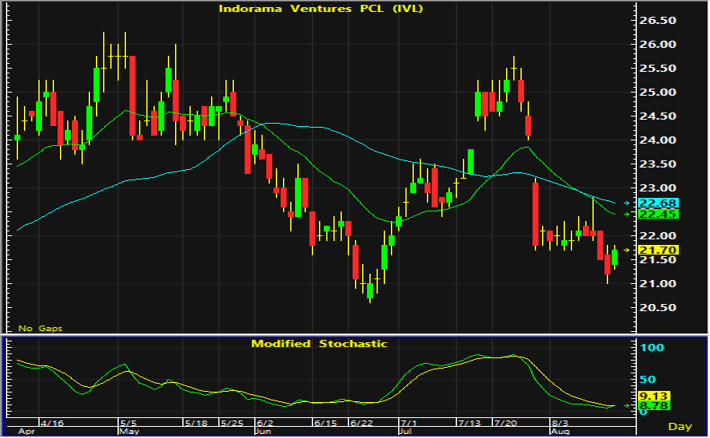Screen dimensions: 710x438
Task: Click the green 8.78 stochastic value label
Action: coord(654,405)
